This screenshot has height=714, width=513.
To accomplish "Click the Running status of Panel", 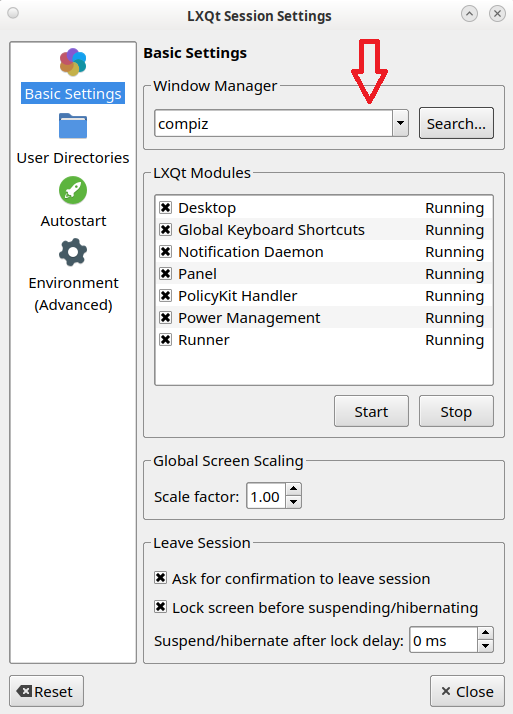I will coord(454,274).
